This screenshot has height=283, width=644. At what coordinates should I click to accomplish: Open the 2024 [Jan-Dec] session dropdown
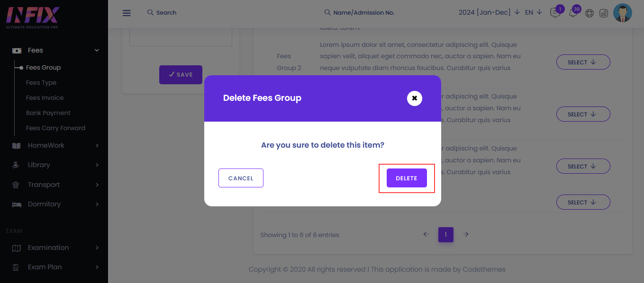[489, 12]
